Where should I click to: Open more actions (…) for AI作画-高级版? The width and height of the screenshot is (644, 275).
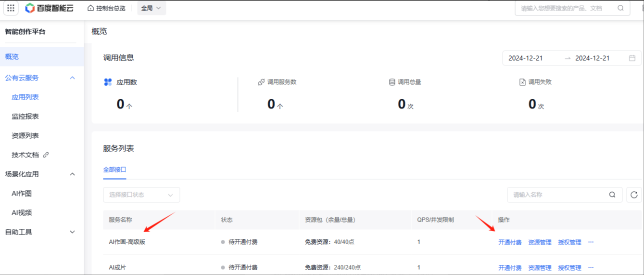pyautogui.click(x=591, y=242)
